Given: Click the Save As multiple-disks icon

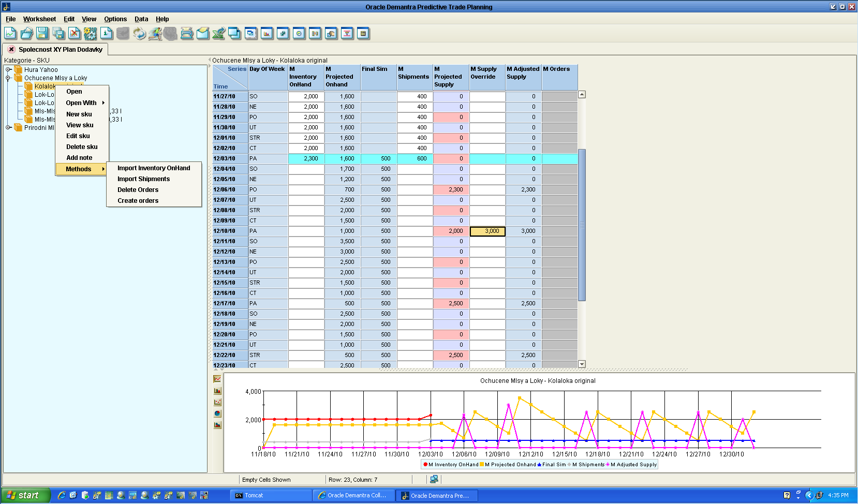Looking at the screenshot, I should click(x=58, y=34).
